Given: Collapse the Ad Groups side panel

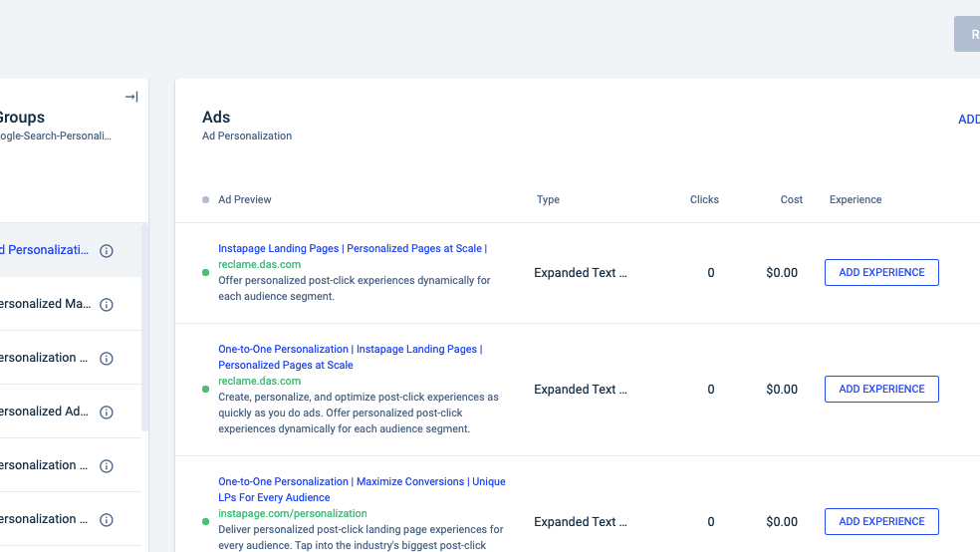Looking at the screenshot, I should tap(131, 97).
